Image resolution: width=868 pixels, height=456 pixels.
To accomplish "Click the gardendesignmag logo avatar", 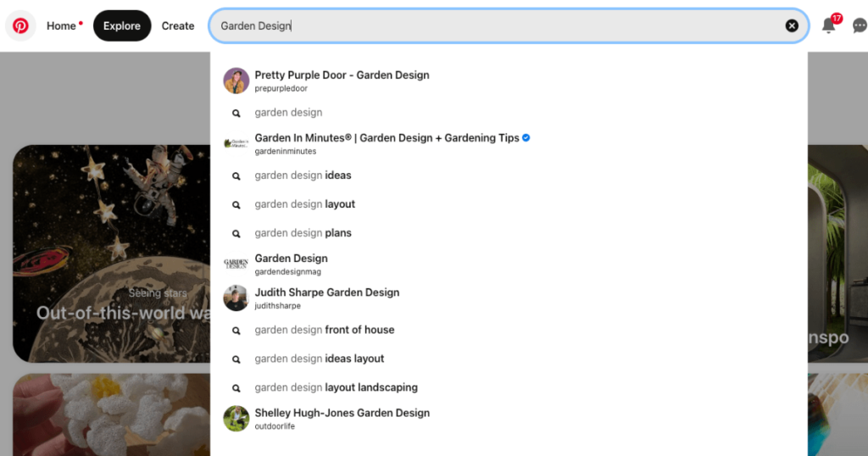I will [236, 264].
